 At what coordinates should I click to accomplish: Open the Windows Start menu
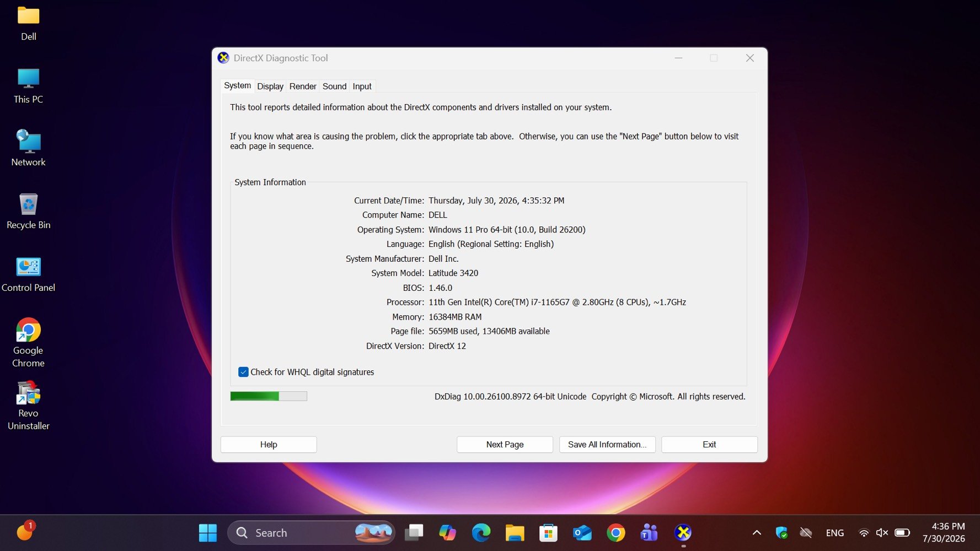(x=208, y=533)
